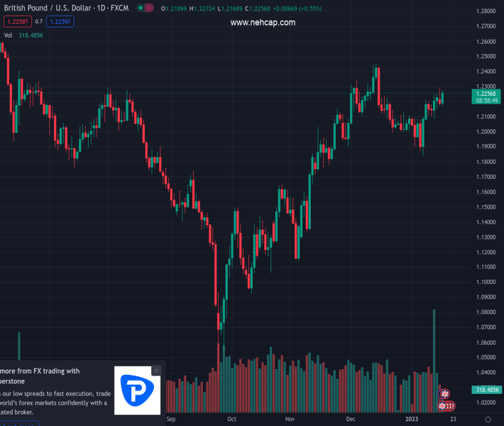This screenshot has height=426, width=504.
Task: Click the 2023 label on time axis
Action: click(x=412, y=419)
